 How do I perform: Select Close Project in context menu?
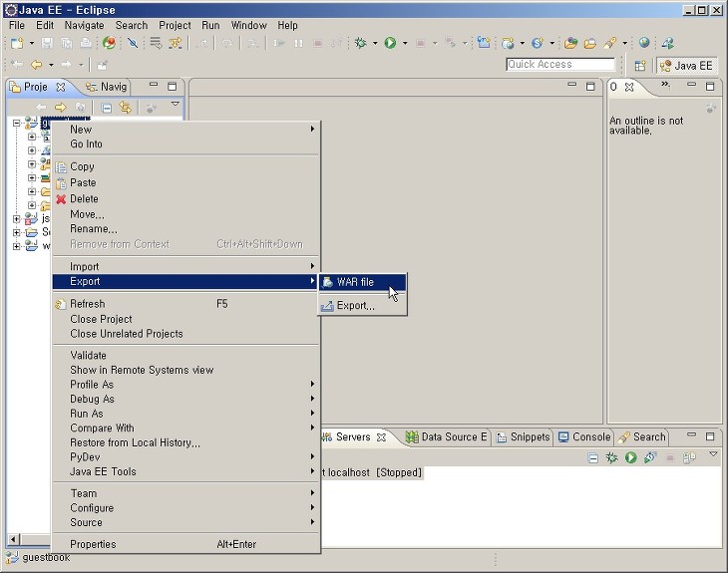pos(185,319)
